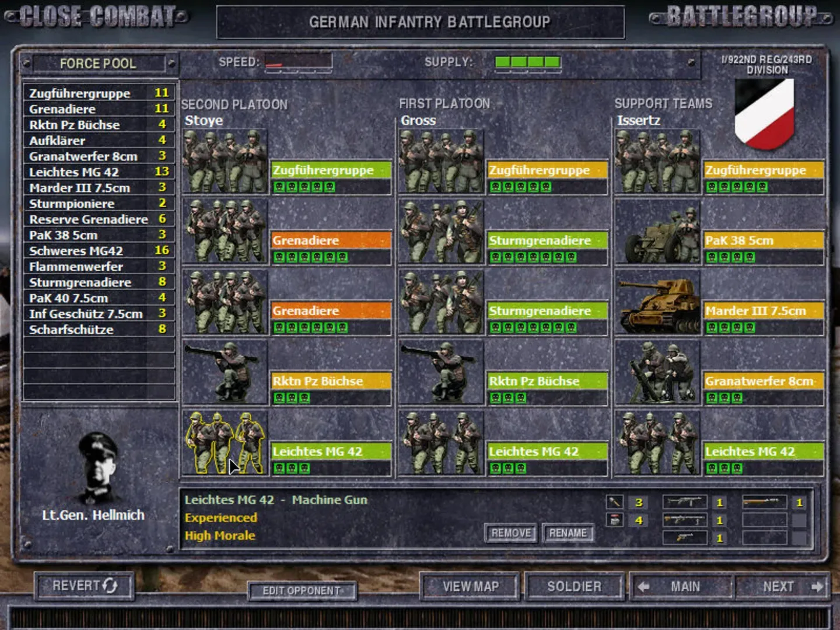Open the View Map screen
840x630 pixels.
[x=470, y=587]
